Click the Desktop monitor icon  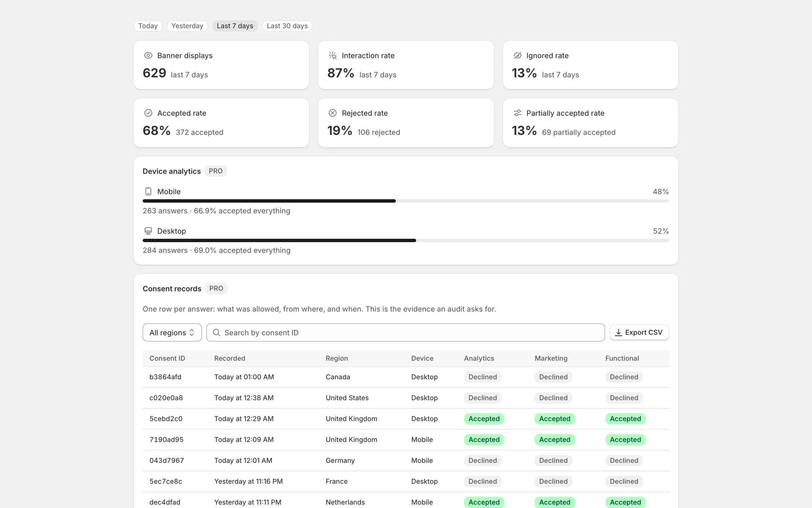pos(148,231)
